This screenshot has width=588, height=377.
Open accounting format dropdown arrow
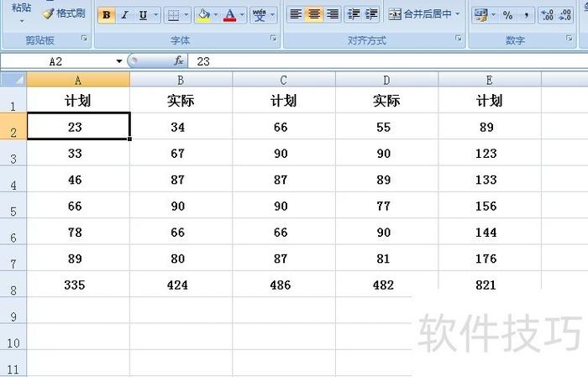coord(494,15)
